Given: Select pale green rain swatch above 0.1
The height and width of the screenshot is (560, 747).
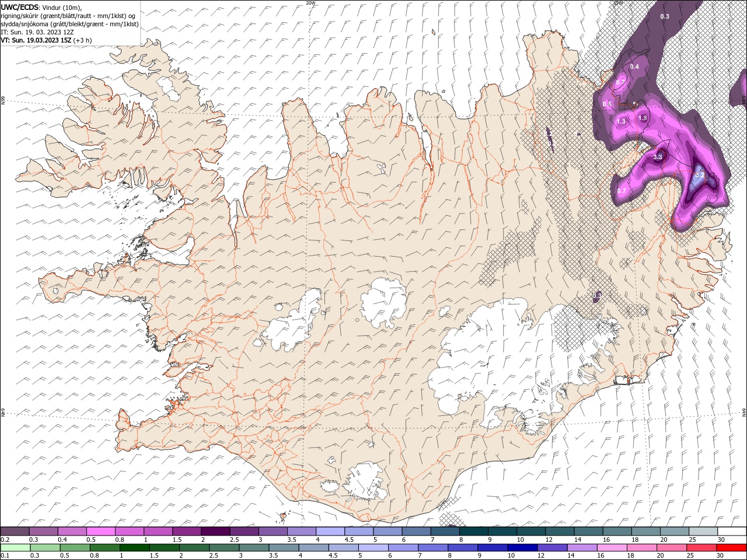Looking at the screenshot, I should [15, 547].
